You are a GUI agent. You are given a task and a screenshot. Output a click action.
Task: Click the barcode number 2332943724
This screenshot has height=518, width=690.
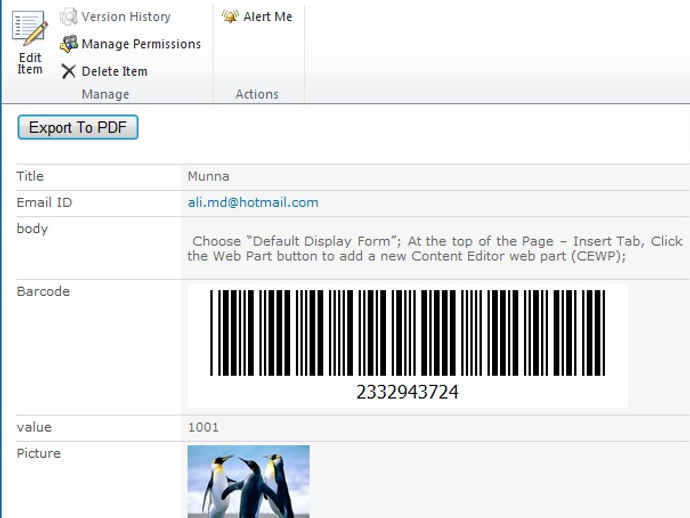pos(407,392)
